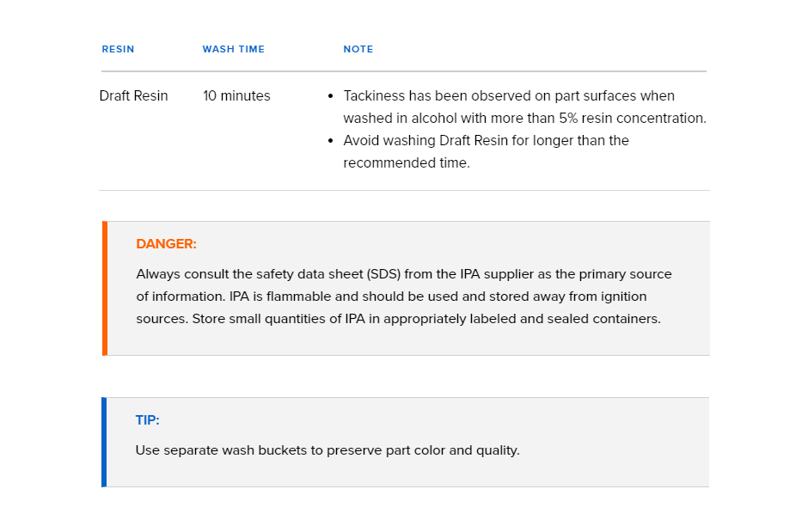Click the '5% resin concentration' text
The height and width of the screenshot is (532, 808).
(x=633, y=119)
